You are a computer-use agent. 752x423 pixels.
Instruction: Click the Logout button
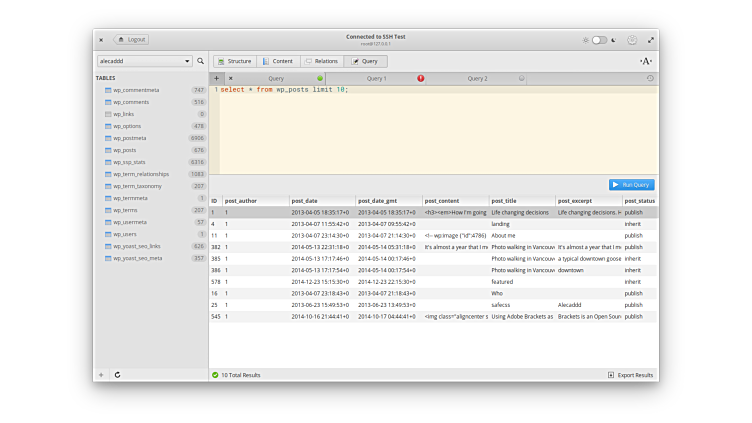132,40
